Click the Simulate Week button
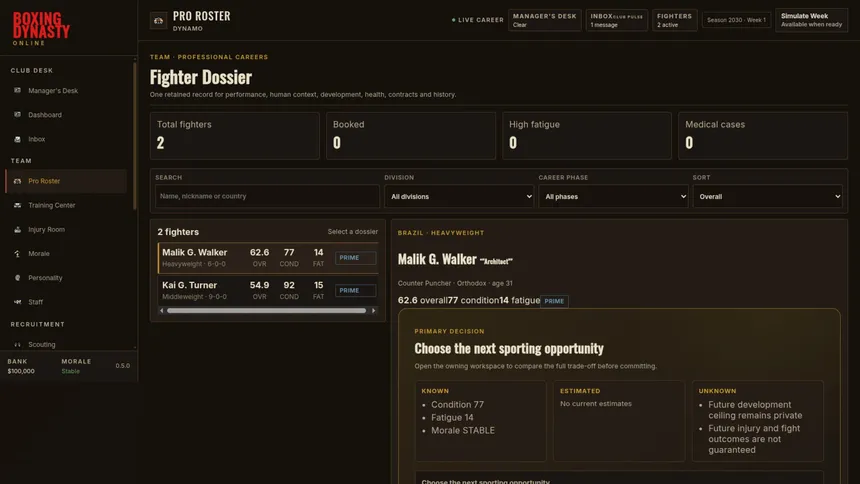The image size is (860, 484). pyautogui.click(x=811, y=20)
